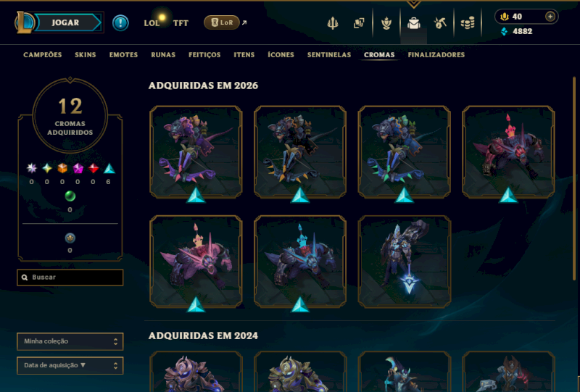Click the Clash trident icon
The height and width of the screenshot is (392, 580).
click(333, 23)
